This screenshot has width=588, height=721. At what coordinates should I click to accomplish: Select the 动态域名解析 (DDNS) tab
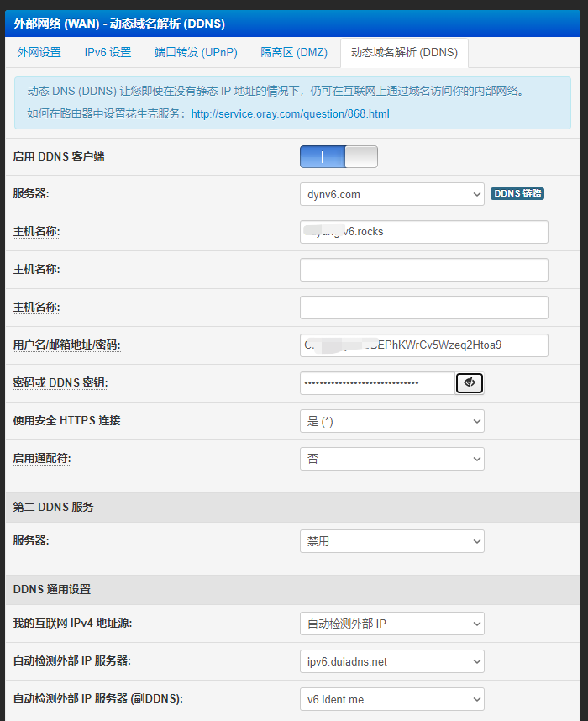click(404, 51)
